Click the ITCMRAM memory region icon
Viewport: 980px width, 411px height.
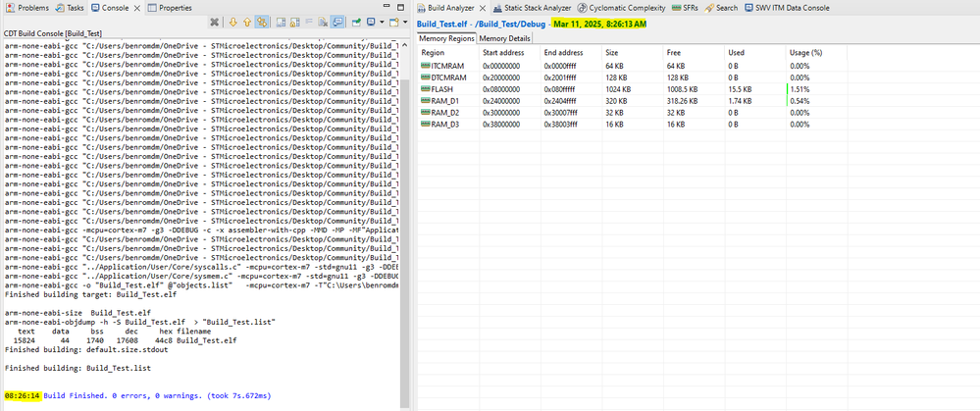pos(426,66)
